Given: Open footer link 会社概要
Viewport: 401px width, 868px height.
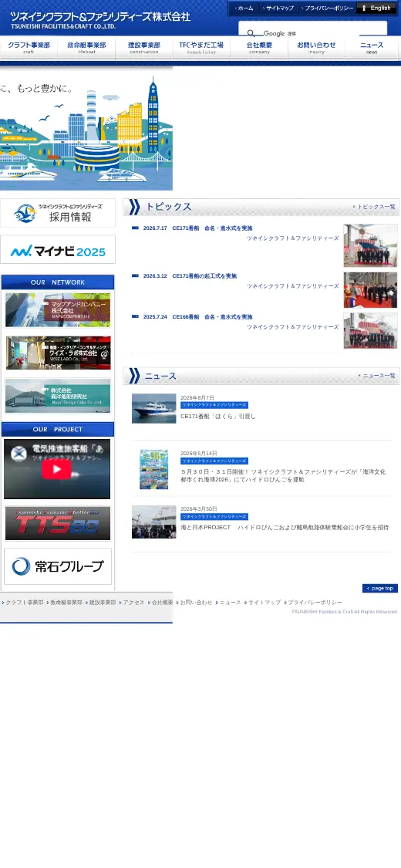Looking at the screenshot, I should click(163, 603).
